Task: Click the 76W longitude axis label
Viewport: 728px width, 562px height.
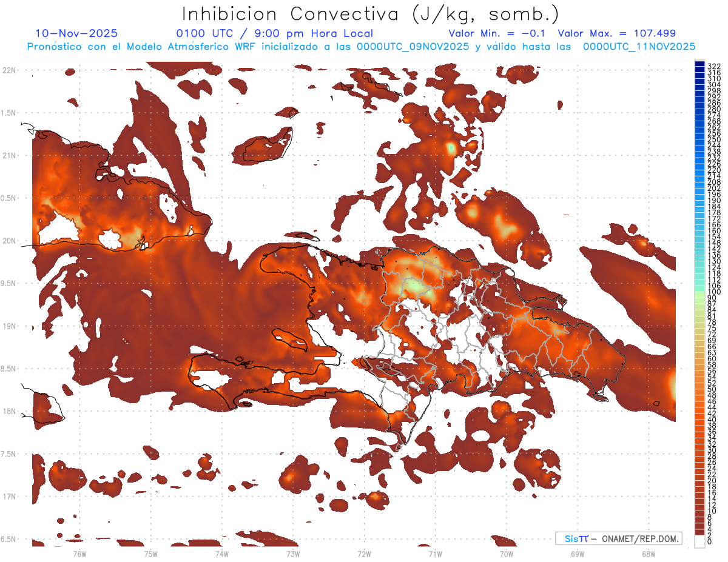Action: tap(79, 554)
